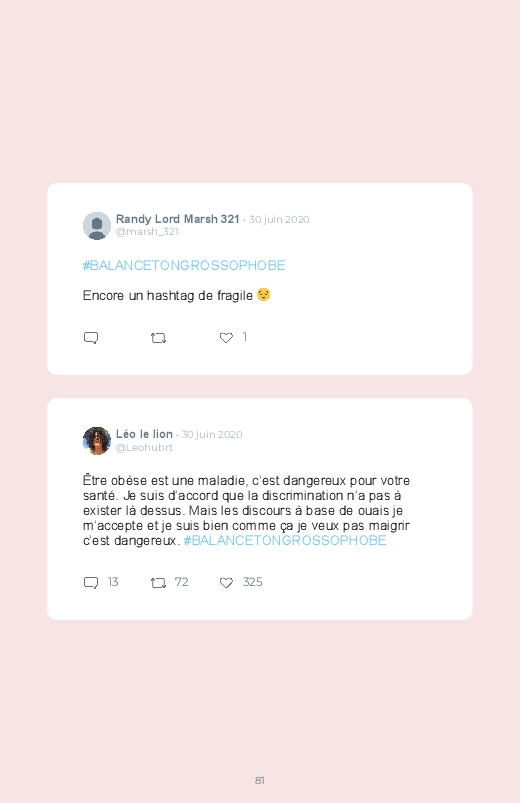Click the 325 likes count

253,582
